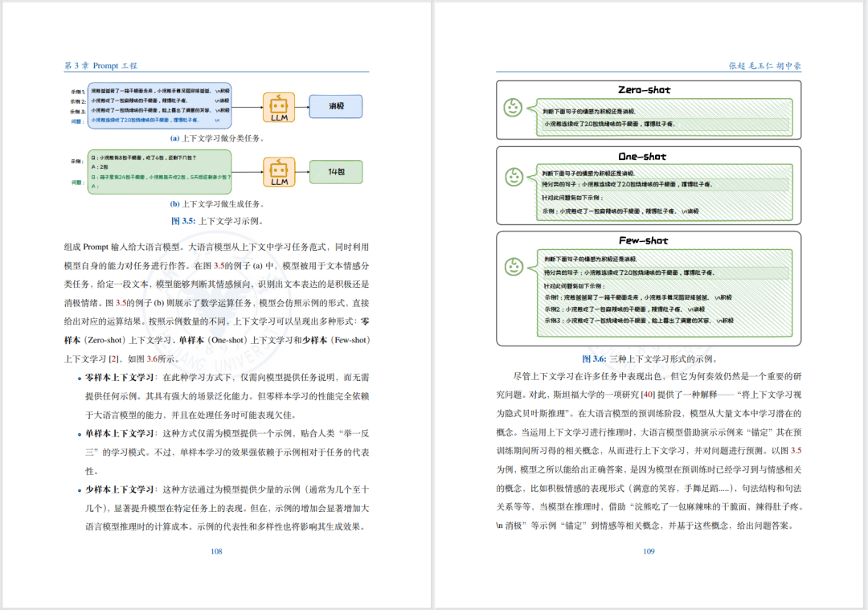Image resolution: width=868 pixels, height=610 pixels.
Task: Click the green prompt box in figure (b)
Action: tap(159, 172)
